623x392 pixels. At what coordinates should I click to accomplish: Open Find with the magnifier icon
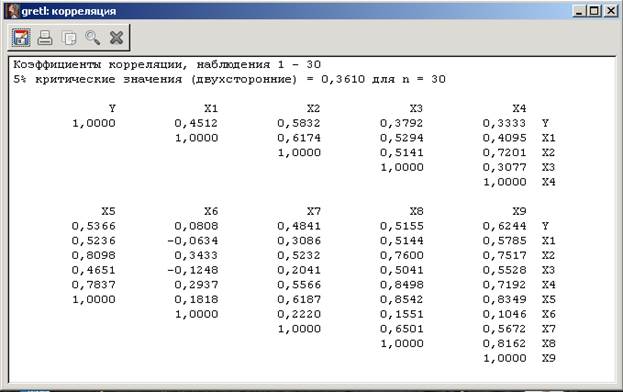coord(93,38)
